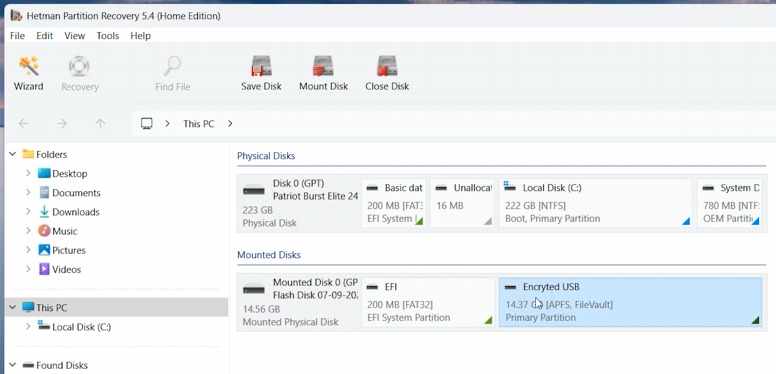Select the Disk 0 (GPT) physical disk
776x374 pixels.
(x=300, y=203)
